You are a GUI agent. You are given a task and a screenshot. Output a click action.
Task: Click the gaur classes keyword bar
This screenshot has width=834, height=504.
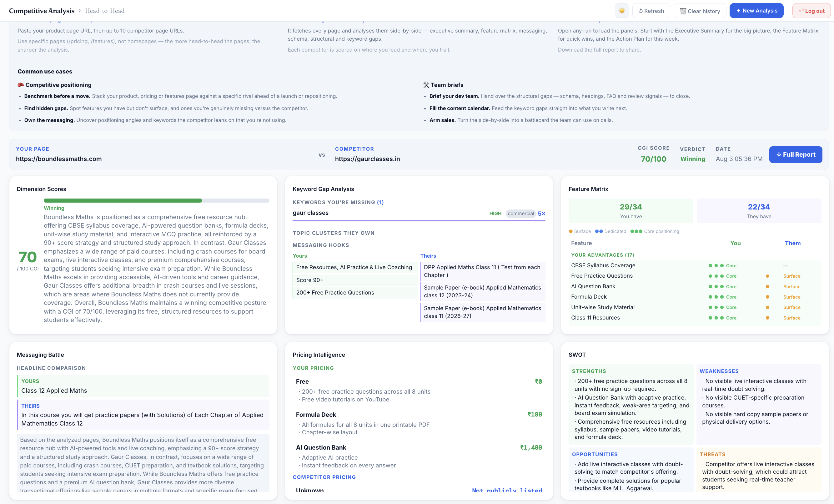[419, 220]
